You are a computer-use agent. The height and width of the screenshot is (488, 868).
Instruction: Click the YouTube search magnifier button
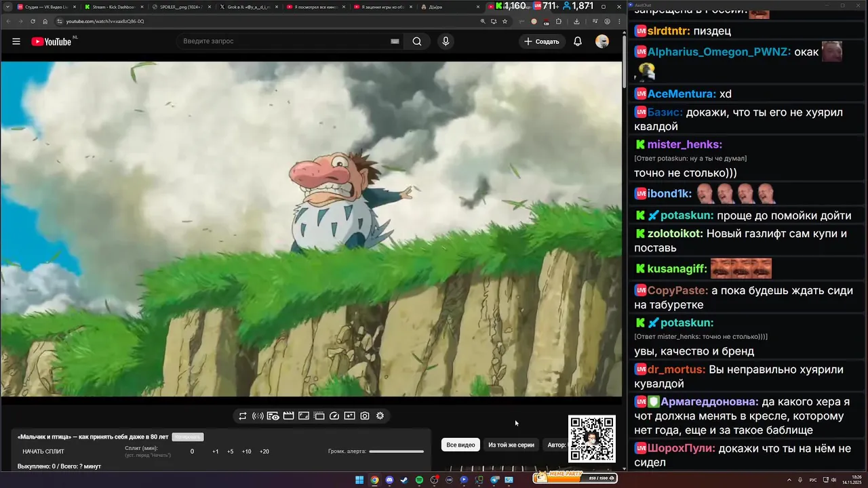click(416, 41)
